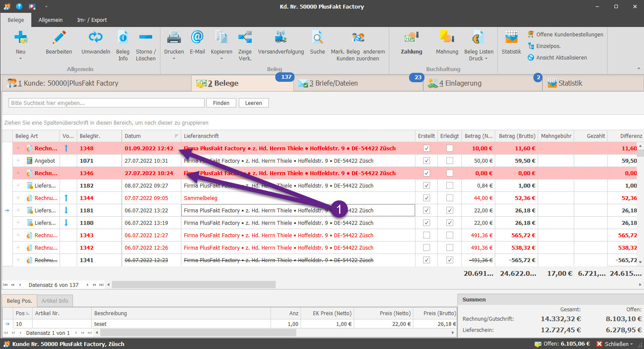Click Ansicht Aktualisieren
The image size is (644, 349).
coord(557,57)
